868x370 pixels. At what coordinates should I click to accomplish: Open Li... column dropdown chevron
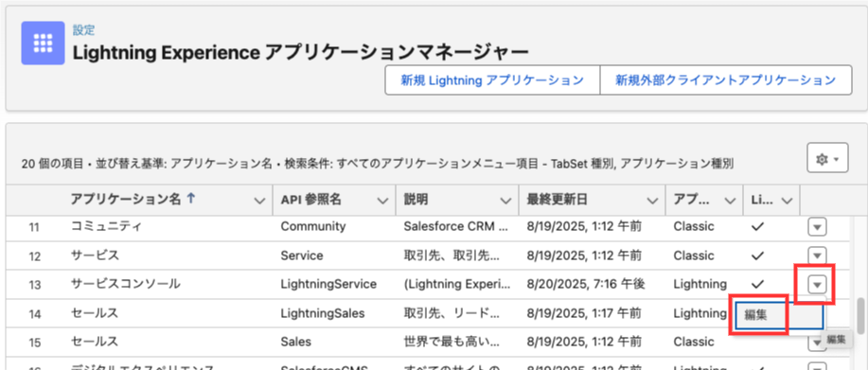pyautogui.click(x=787, y=202)
